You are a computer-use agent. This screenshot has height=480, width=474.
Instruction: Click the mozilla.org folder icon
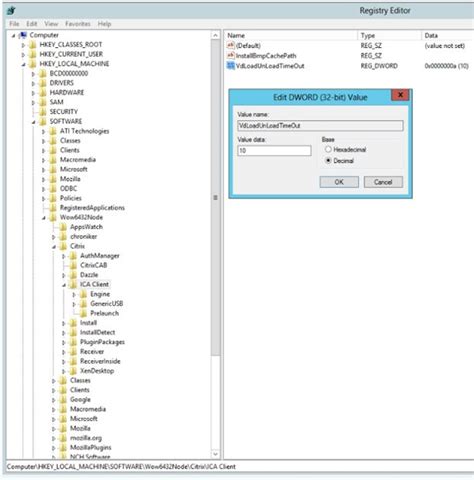63,438
